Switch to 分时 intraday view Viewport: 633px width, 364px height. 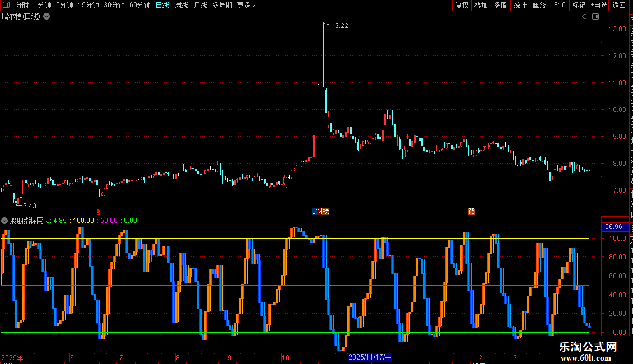pos(22,5)
